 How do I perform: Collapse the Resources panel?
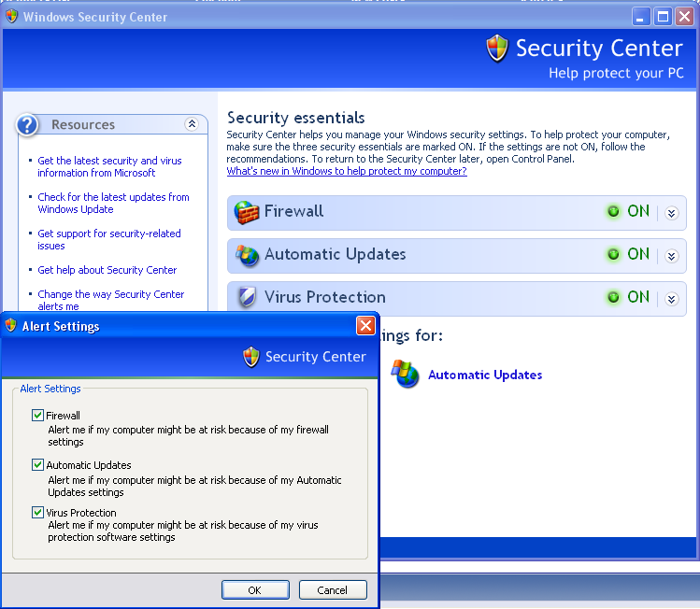click(192, 123)
